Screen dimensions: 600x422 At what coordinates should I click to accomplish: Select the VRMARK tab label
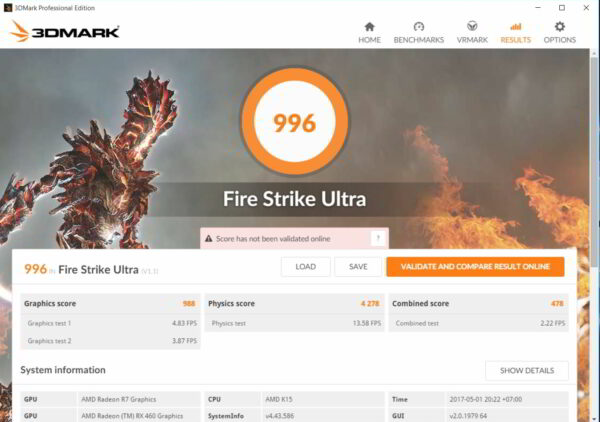(x=472, y=40)
